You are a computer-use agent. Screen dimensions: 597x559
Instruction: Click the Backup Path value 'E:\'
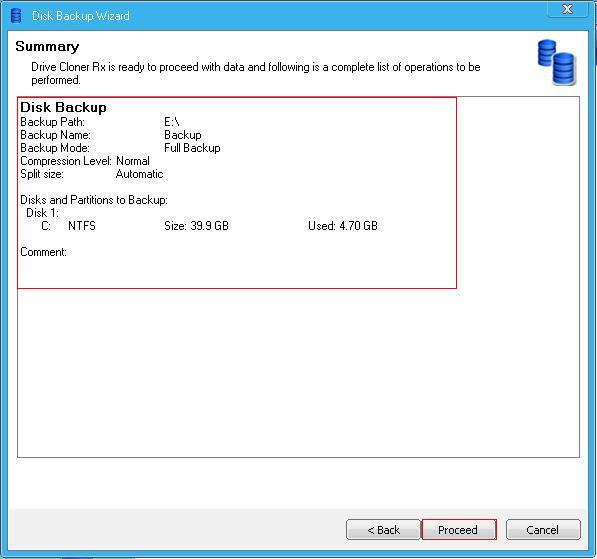pyautogui.click(x=171, y=122)
